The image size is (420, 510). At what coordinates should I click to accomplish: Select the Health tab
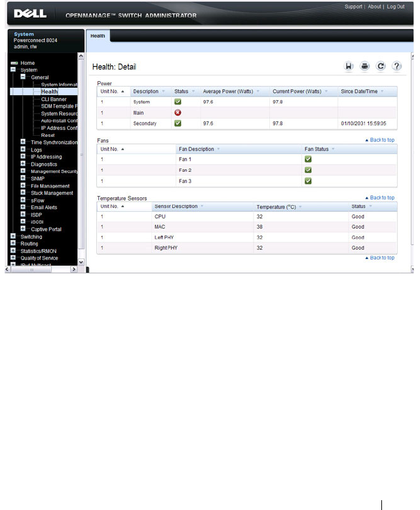click(98, 36)
